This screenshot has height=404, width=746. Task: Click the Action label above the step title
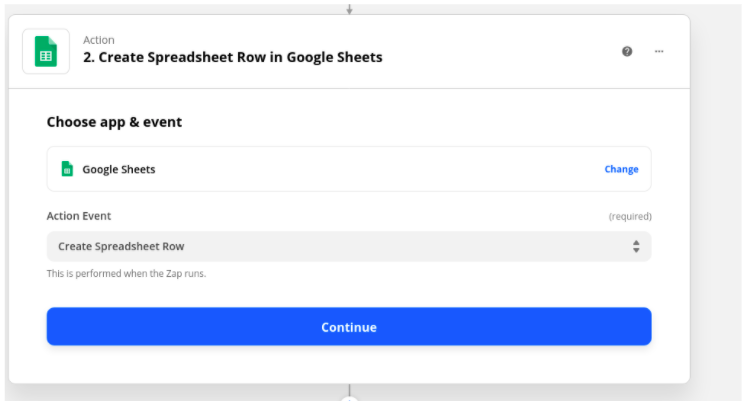tap(98, 40)
